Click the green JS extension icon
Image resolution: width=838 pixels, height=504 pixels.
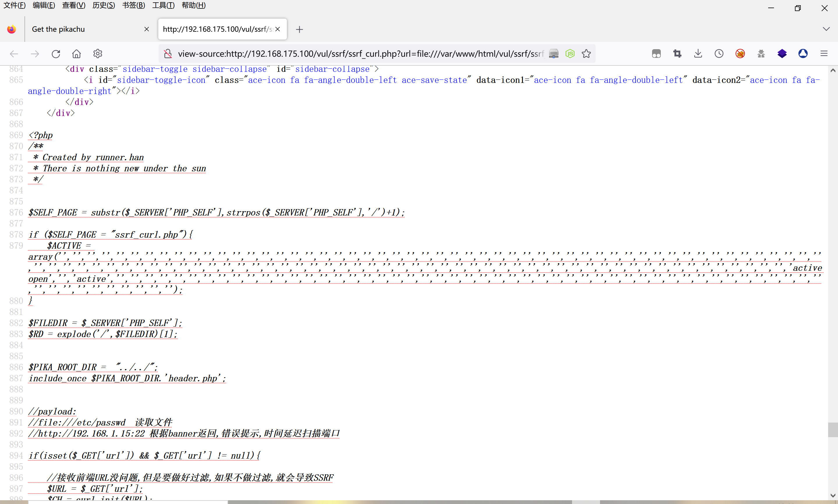(x=570, y=54)
